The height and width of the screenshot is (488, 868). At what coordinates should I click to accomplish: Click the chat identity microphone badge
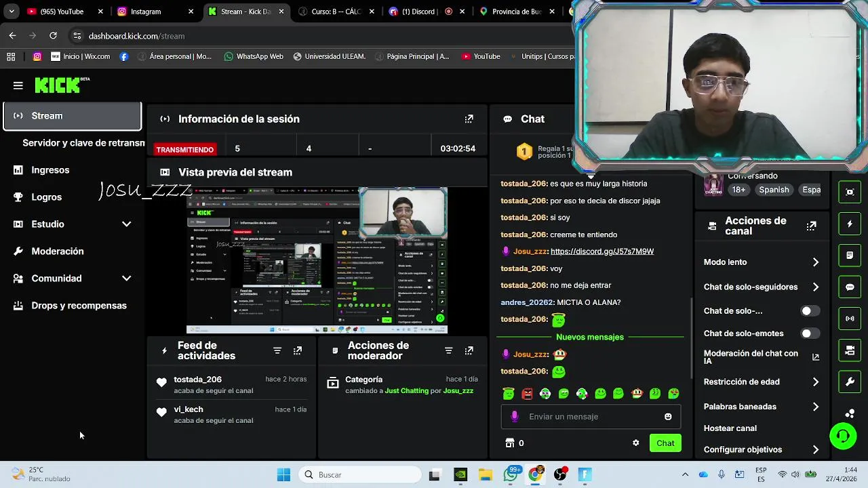coord(515,417)
